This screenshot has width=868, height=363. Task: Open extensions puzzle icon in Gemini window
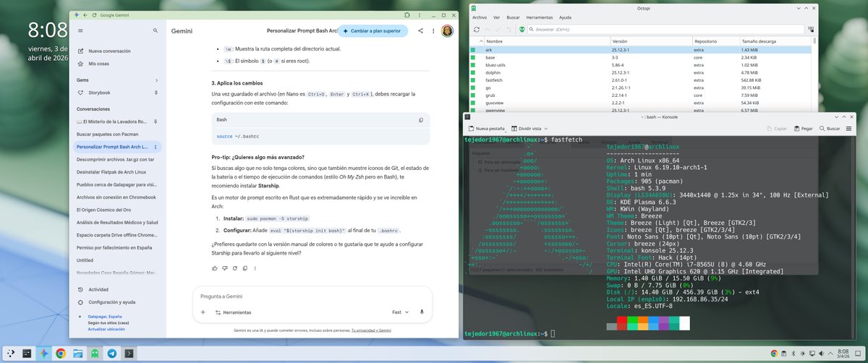407,14
